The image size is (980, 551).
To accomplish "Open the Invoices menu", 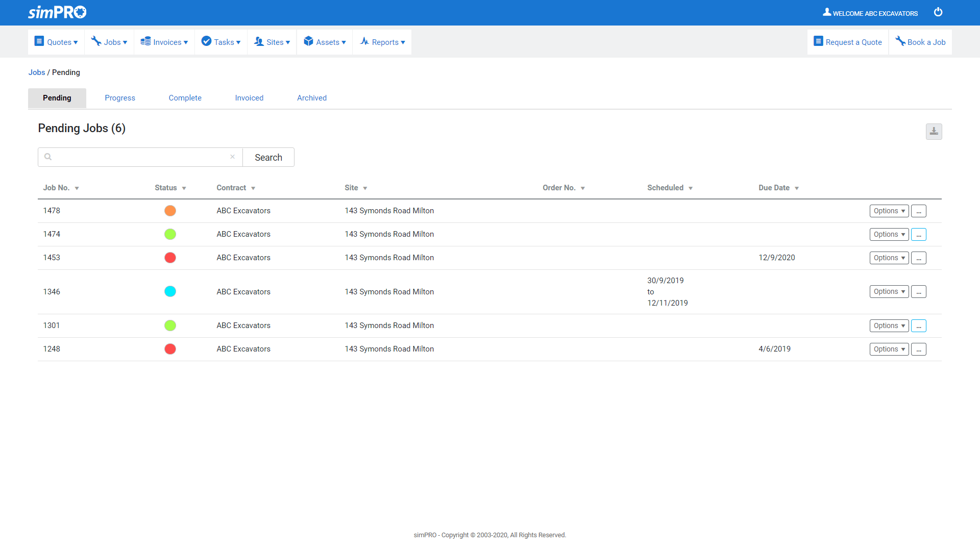I will [164, 42].
